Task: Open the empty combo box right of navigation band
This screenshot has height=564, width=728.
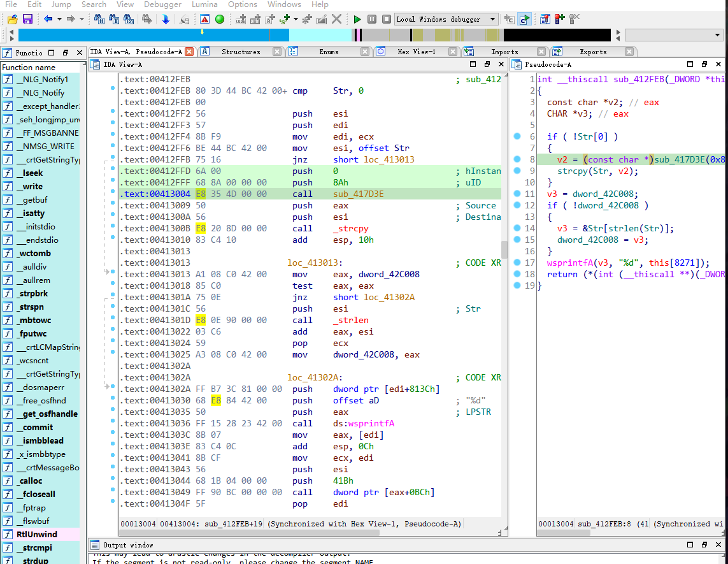Action: tap(674, 35)
